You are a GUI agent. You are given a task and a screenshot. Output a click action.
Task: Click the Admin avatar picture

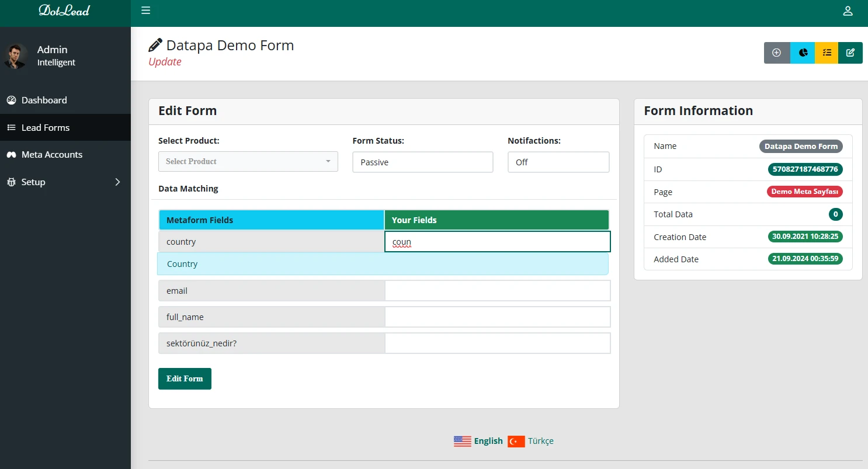(16, 56)
